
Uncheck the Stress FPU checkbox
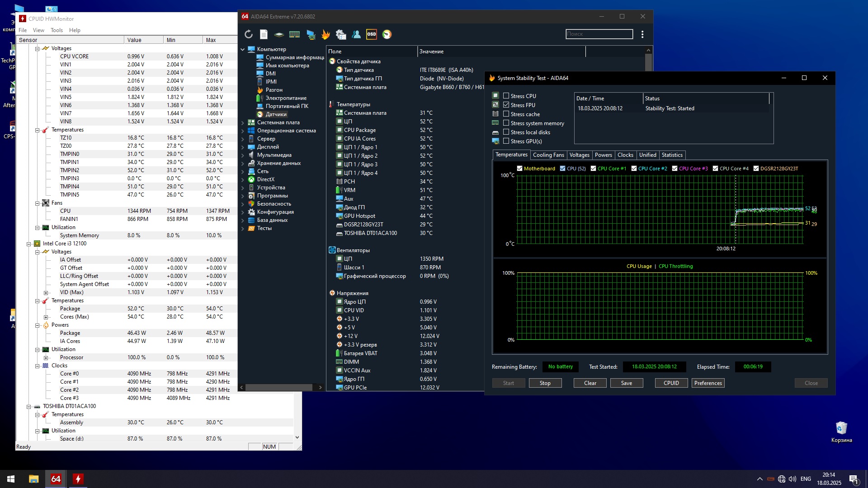(x=506, y=105)
